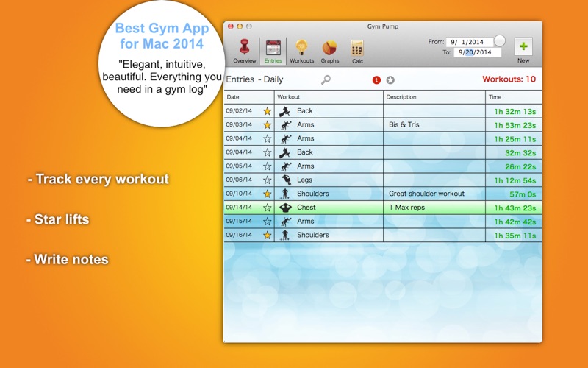This screenshot has height=368, width=588.
Task: Click Shoulders icon in 09/16/14 row
Action: tap(284, 235)
